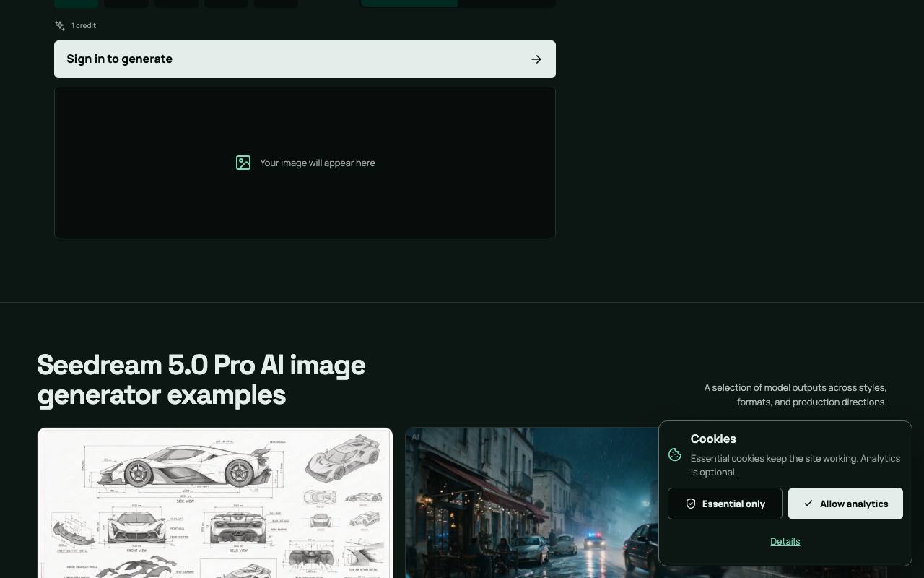This screenshot has width=924, height=578.
Task: Choose Essential only cookies
Action: 725,504
